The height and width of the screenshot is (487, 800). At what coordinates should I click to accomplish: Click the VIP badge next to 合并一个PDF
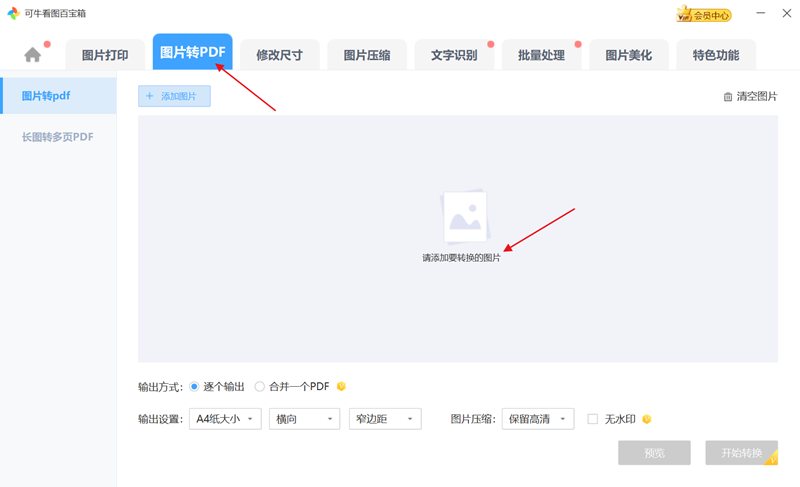341,387
